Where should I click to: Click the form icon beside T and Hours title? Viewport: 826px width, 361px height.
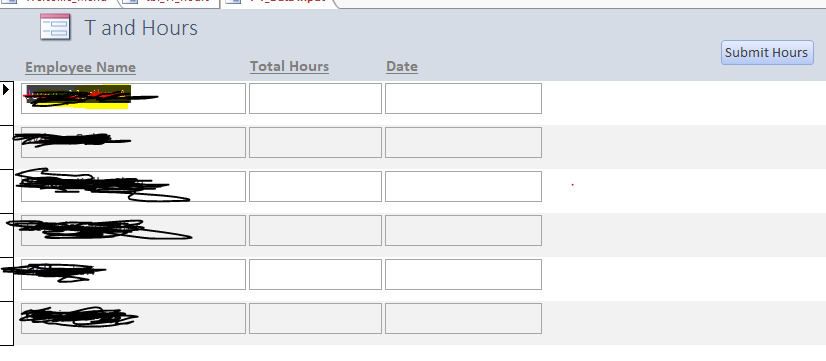[55, 27]
